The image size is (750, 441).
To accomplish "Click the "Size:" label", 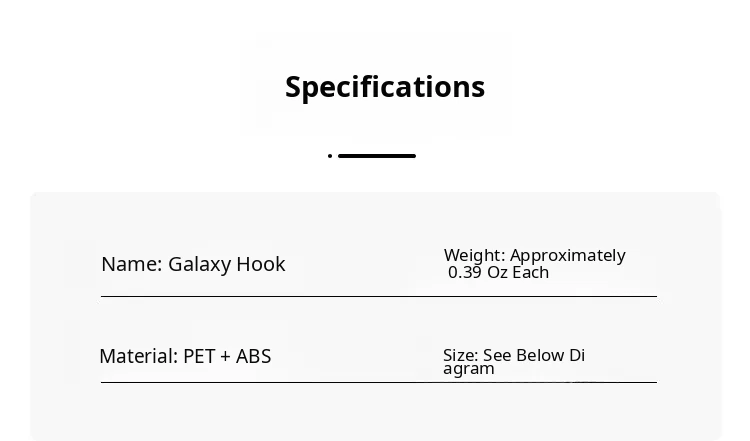I will click(461, 355).
